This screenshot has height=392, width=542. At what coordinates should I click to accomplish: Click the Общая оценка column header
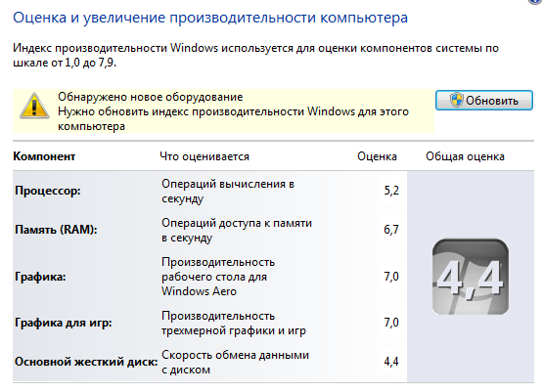click(465, 156)
